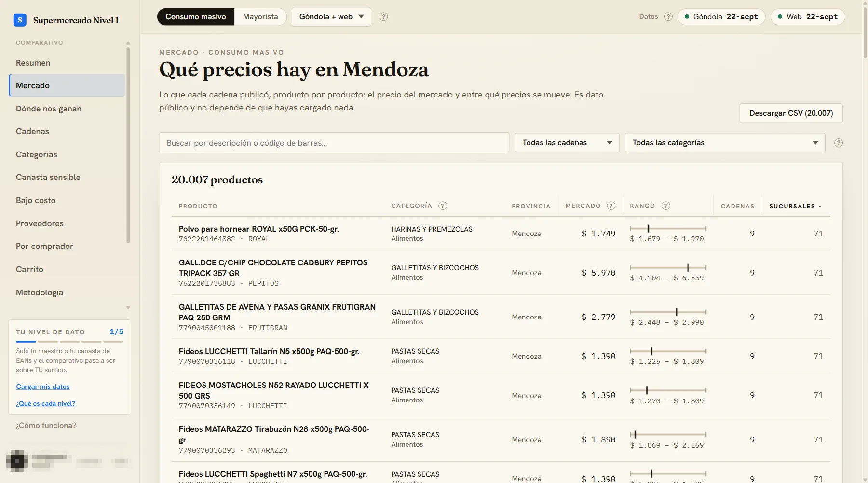868x483 pixels.
Task: Click Cadenas column header
Action: [x=737, y=207]
